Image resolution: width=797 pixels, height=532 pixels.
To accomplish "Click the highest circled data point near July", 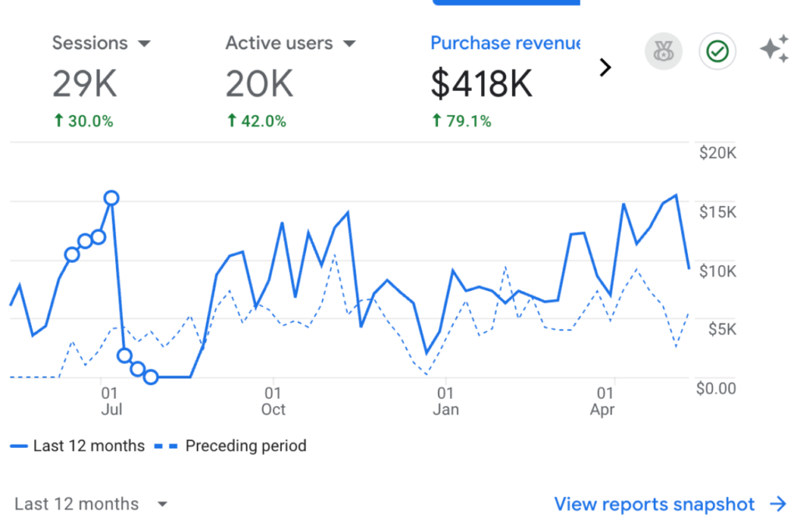I will tap(111, 198).
